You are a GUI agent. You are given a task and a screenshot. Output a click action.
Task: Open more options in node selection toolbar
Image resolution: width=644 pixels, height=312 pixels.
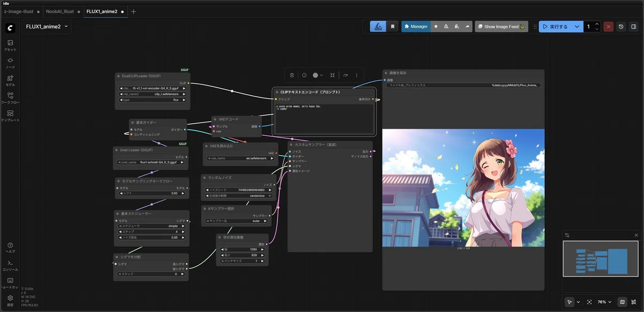tap(356, 75)
